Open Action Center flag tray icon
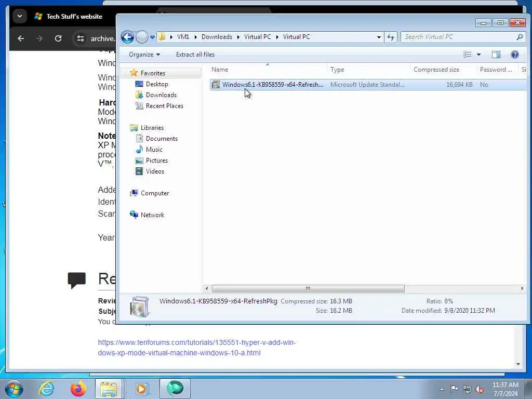Viewport: 532px width, 399px height. [454, 389]
